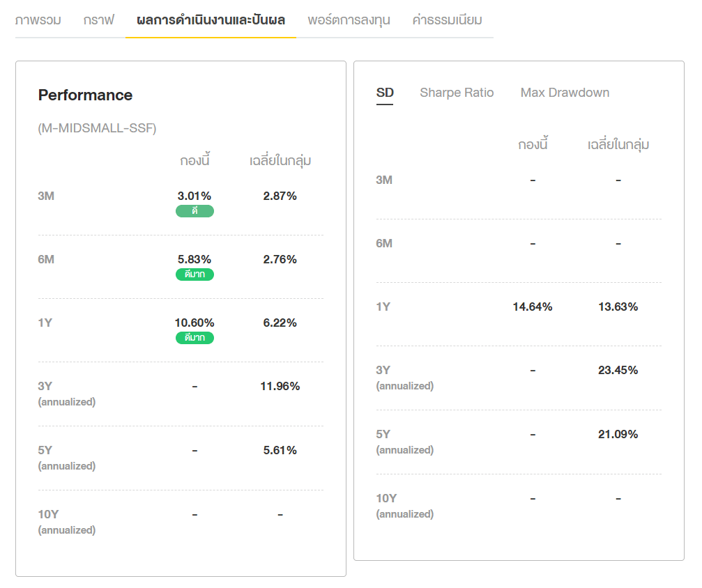Image resolution: width=702 pixels, height=588 pixels.
Task: Click the ดีมาก badge under 10.60%
Action: pos(194,338)
